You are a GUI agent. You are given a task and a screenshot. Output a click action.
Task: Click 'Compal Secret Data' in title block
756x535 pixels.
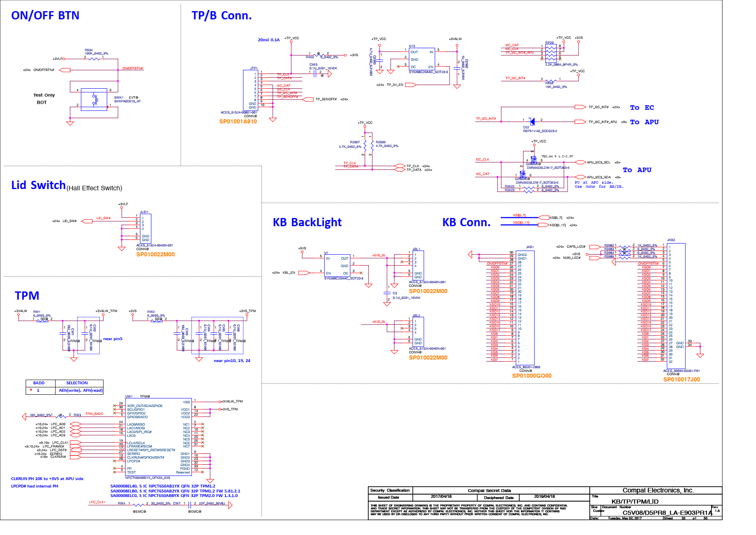[489, 490]
